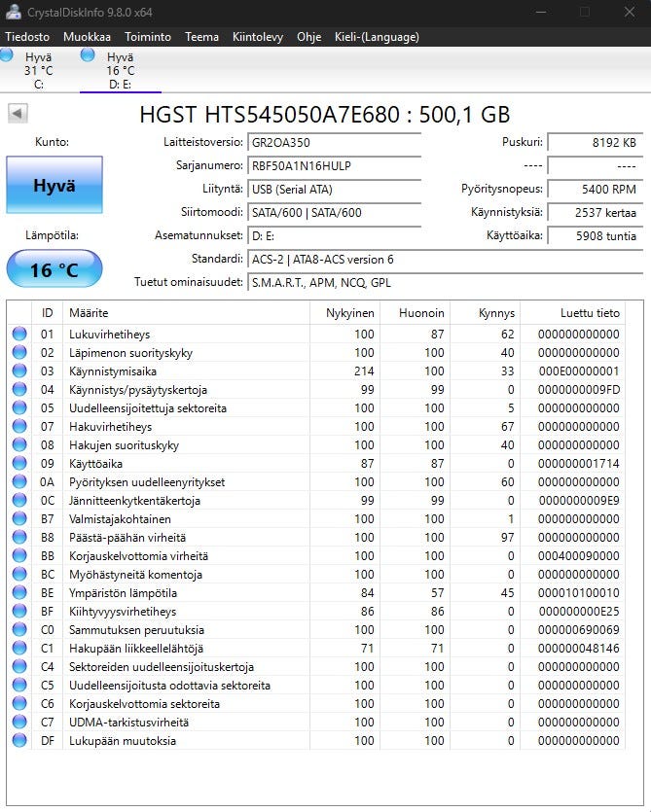Click the Käynnistyksiä value 2537 kertaa
This screenshot has height=812, width=651.
[x=595, y=212]
